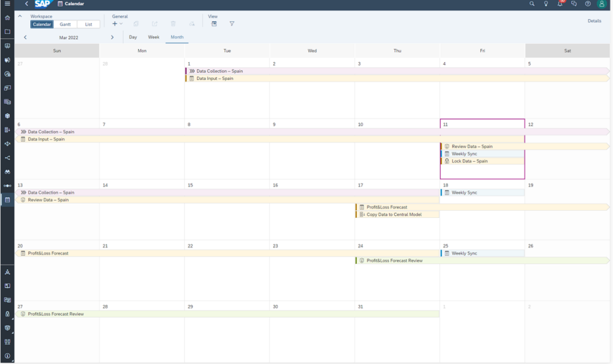This screenshot has width=613, height=364.
Task: Go to previous month arrow
Action: tap(25, 37)
